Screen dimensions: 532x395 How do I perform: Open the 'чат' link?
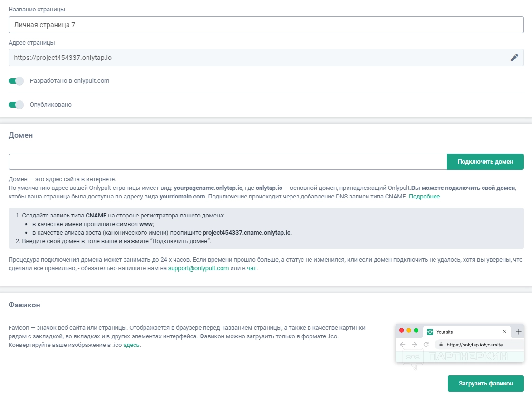tap(251, 268)
